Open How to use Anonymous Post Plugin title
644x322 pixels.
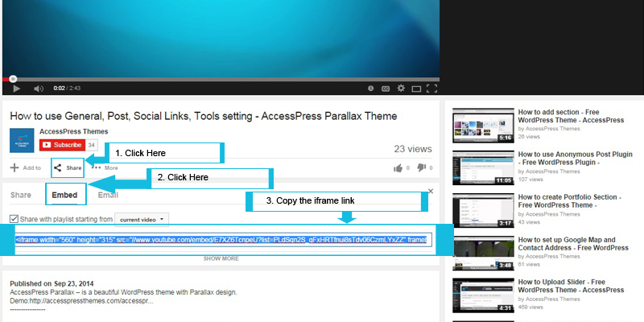click(x=575, y=159)
